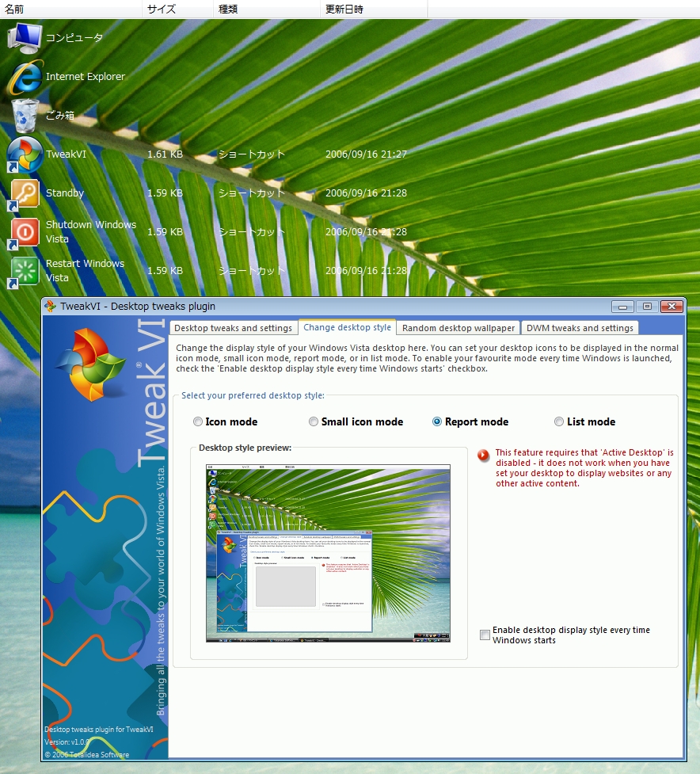Enable desktop display style at Windows start
This screenshot has width=700, height=774.
(485, 635)
